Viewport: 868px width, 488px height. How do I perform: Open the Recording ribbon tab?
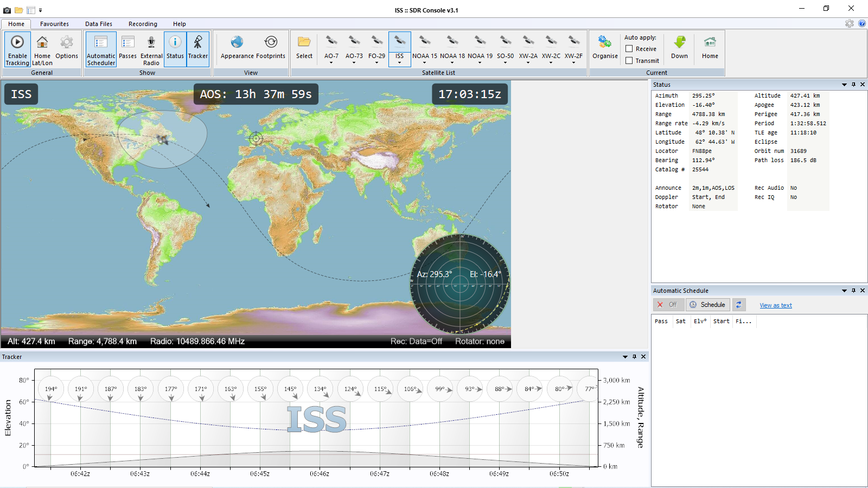click(143, 24)
